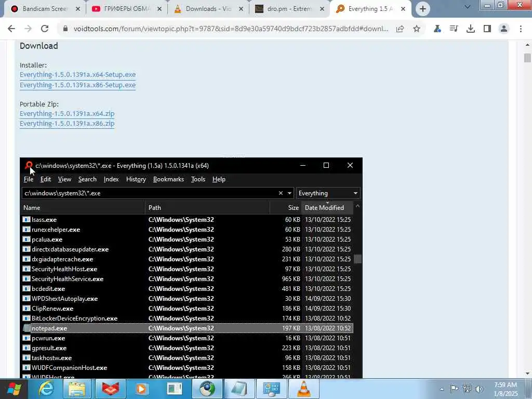Click the share page icon in address bar
This screenshot has width=532, height=399.
pyautogui.click(x=400, y=29)
